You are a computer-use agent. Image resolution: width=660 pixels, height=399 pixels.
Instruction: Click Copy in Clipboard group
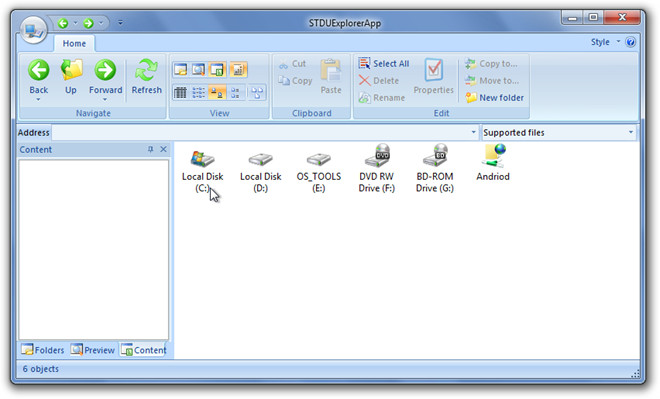pyautogui.click(x=295, y=81)
